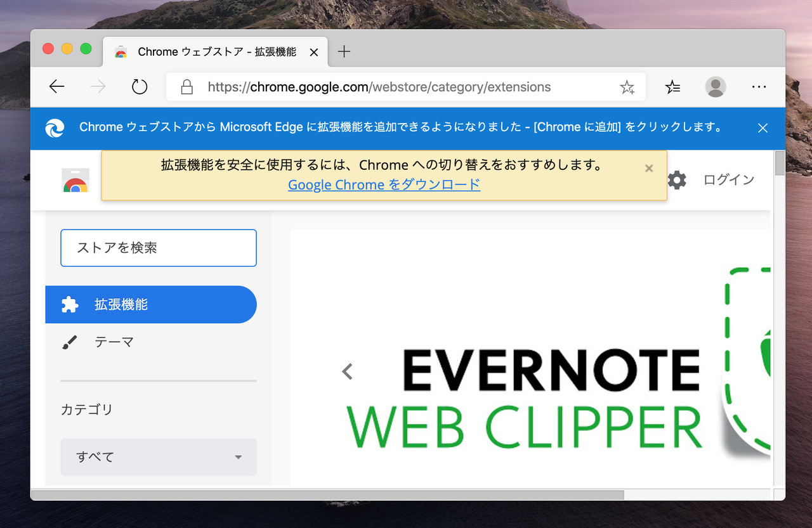Go back with the browser back arrow
Screen dimensions: 812x528
(57, 87)
